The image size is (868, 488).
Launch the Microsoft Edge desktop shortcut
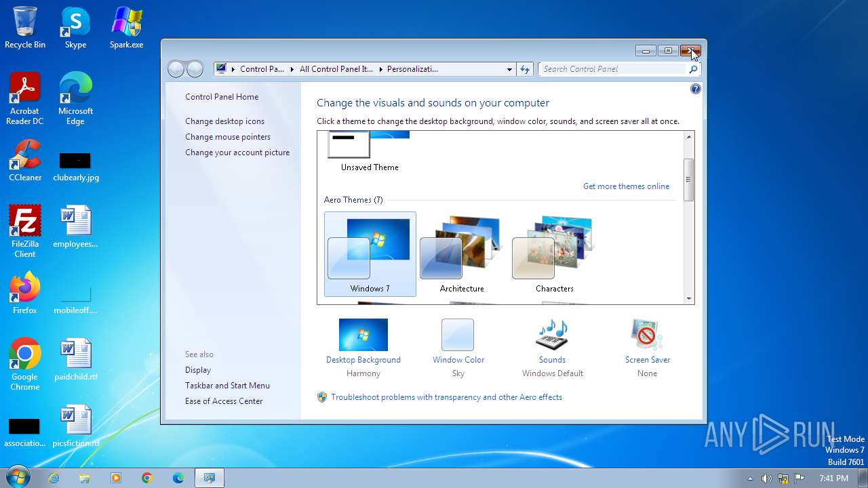(x=75, y=99)
